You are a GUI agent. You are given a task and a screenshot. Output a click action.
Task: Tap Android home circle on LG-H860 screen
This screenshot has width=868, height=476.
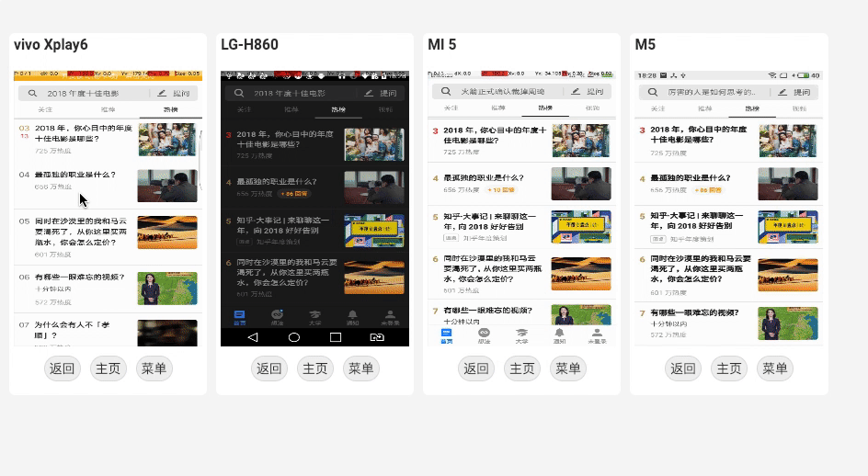pos(294,337)
